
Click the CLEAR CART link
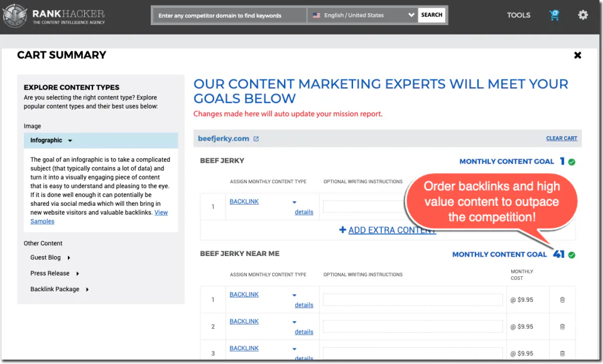(562, 138)
